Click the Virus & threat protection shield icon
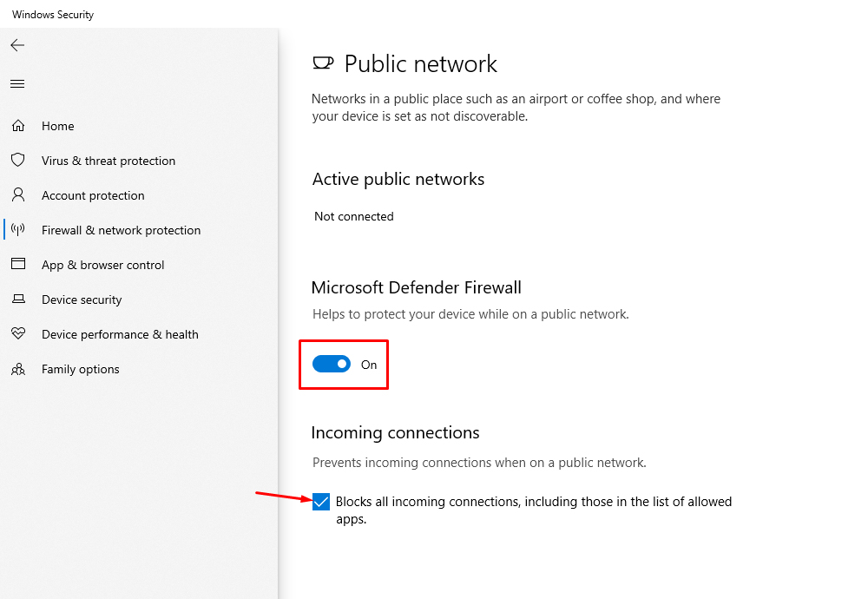Screen dimensions: 868x599 coord(18,161)
